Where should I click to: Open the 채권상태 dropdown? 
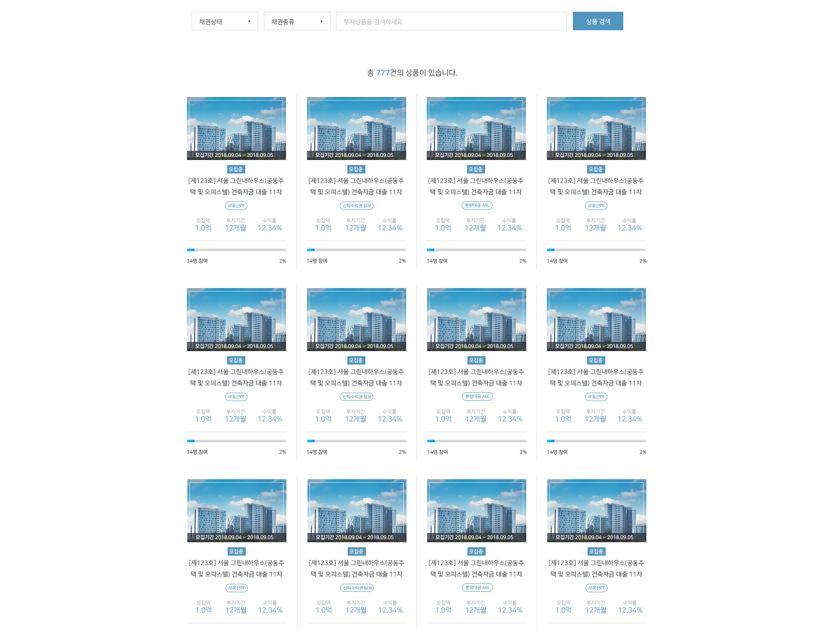[x=225, y=21]
